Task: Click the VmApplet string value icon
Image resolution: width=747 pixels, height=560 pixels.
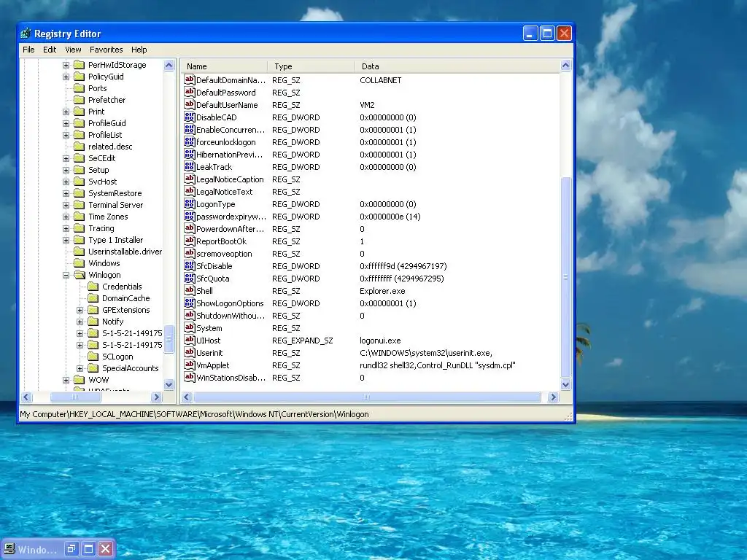Action: (x=190, y=365)
